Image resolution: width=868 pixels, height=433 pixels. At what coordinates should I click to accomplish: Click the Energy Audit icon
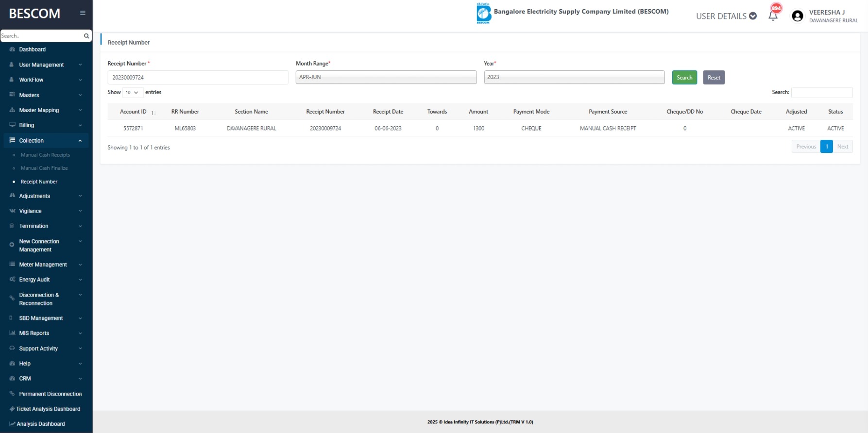(12, 280)
